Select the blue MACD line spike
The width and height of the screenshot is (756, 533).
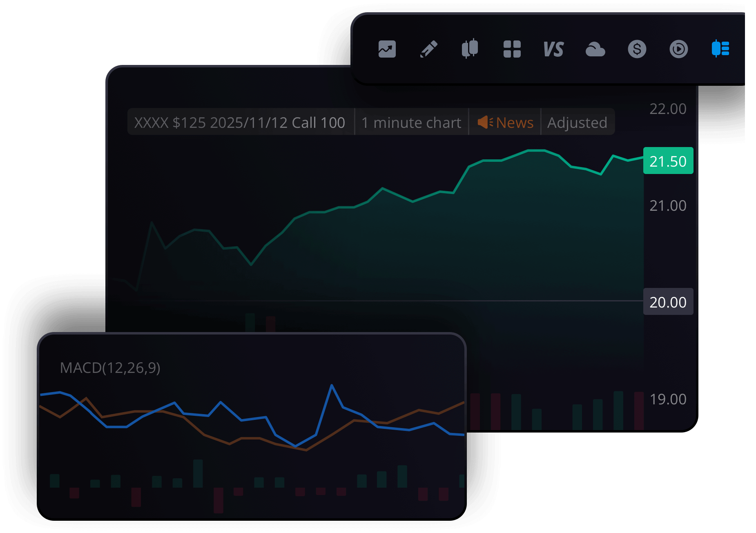click(x=332, y=386)
